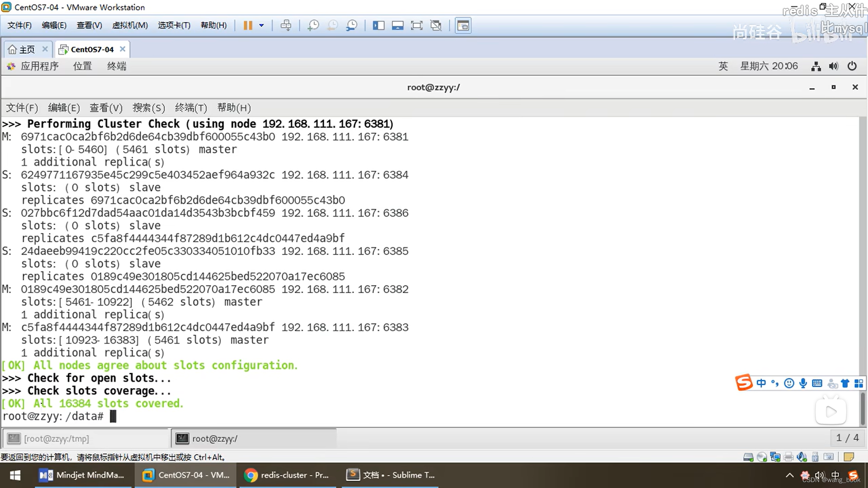Toggle Unity mode icon in the toolbar

pos(436,25)
